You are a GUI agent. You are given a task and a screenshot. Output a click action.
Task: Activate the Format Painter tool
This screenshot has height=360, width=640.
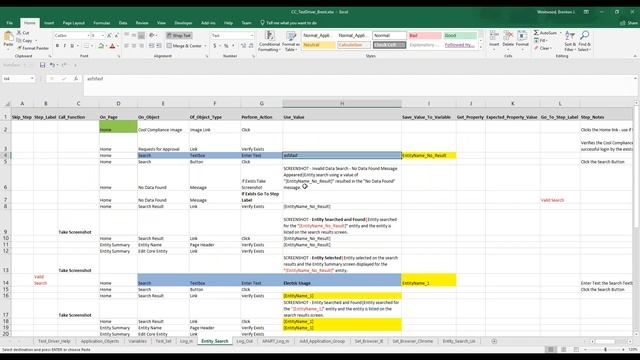pyautogui.click(x=32, y=48)
